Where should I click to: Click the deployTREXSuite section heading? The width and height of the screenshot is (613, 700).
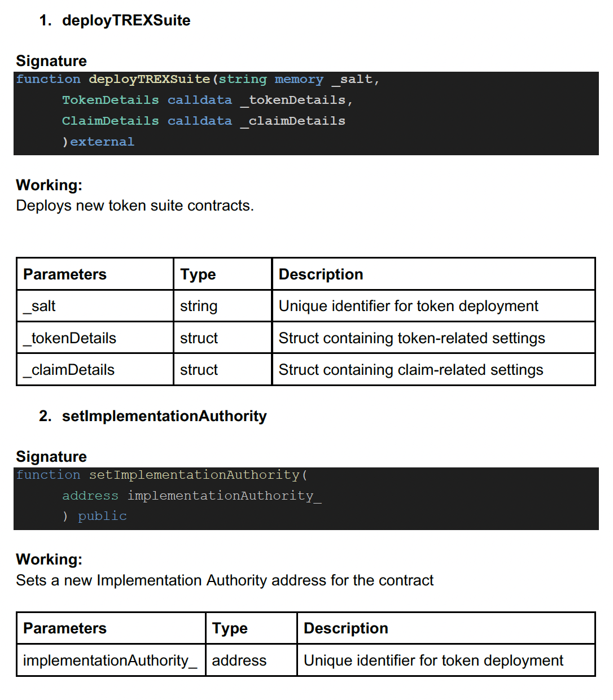click(126, 20)
